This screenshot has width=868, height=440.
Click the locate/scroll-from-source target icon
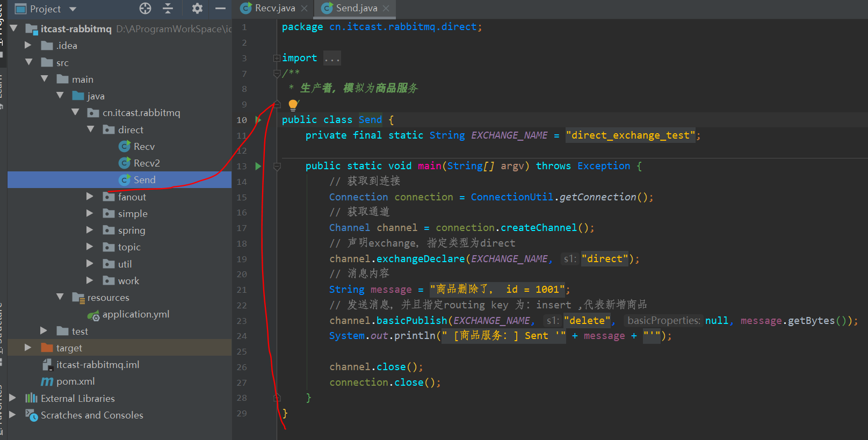[145, 9]
